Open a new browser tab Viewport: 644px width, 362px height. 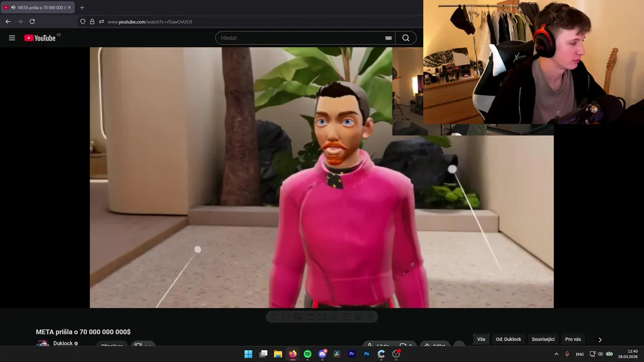tap(82, 8)
